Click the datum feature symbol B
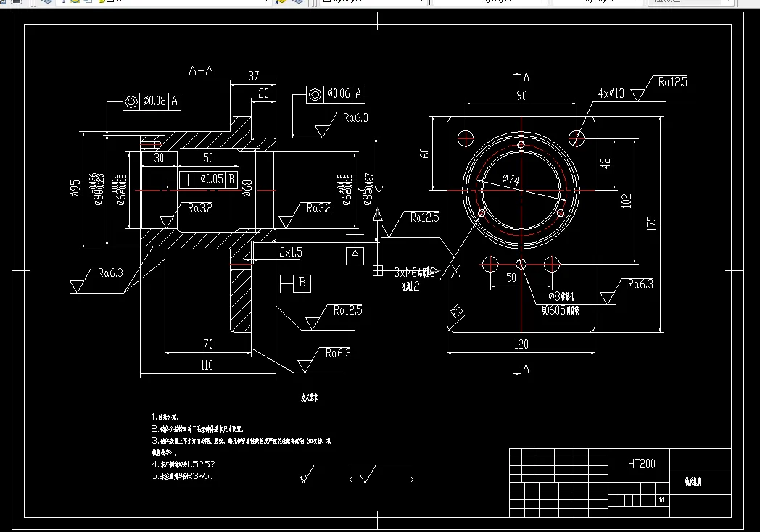The height and width of the screenshot is (532, 760). click(300, 284)
